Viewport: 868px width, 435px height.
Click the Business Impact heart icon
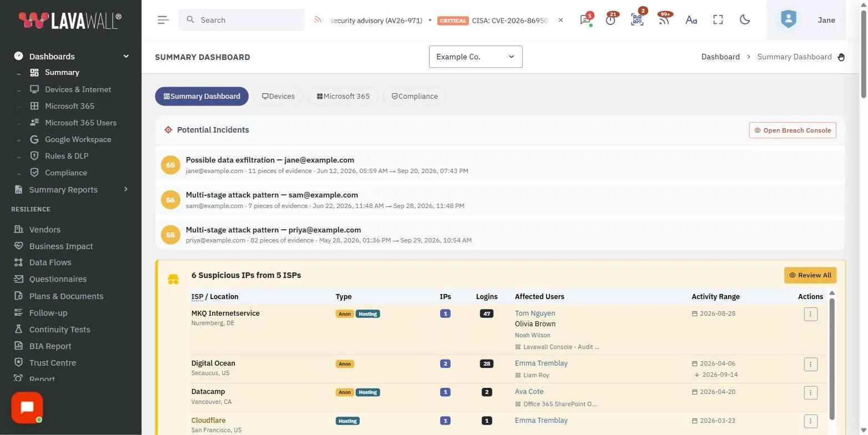tap(18, 246)
